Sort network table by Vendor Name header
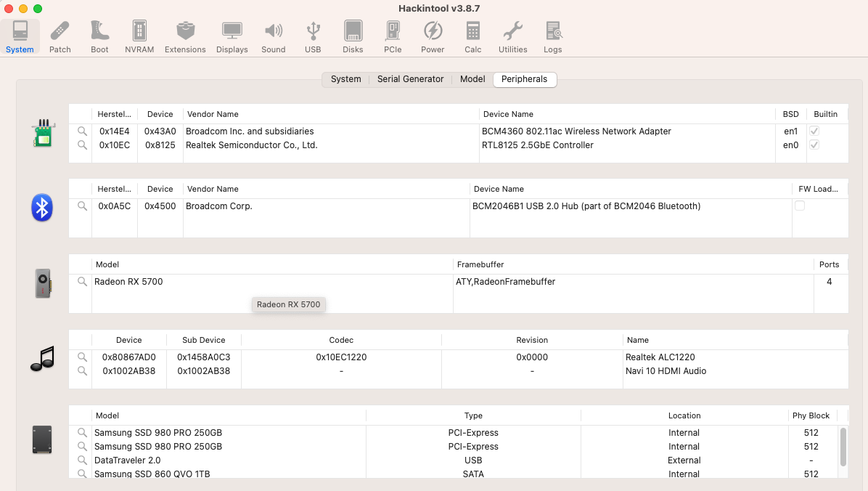The height and width of the screenshot is (491, 868). click(x=213, y=114)
